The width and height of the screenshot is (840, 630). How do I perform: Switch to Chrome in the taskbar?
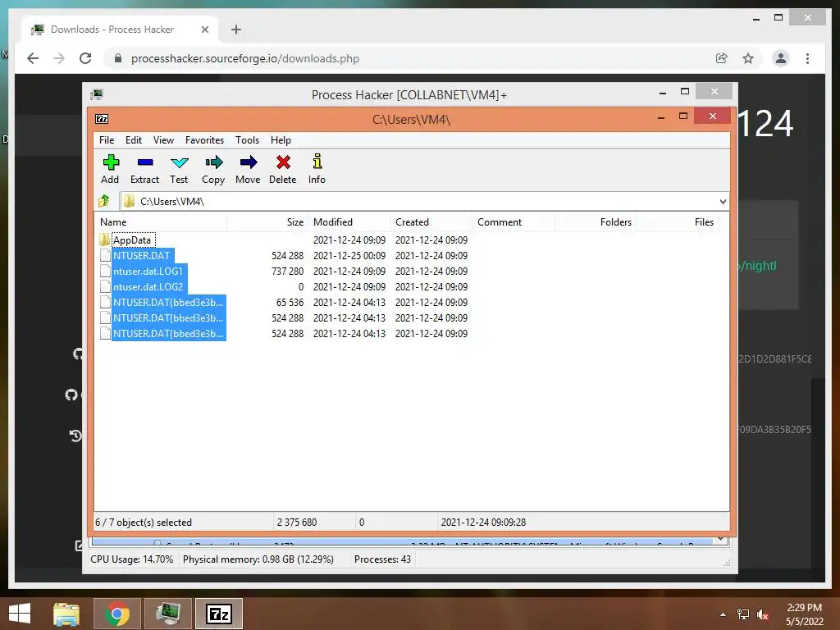117,614
